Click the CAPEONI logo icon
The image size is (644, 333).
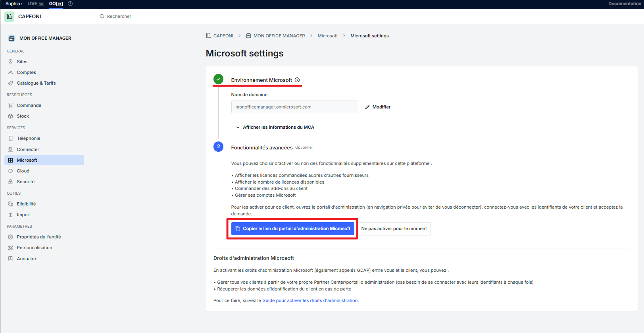pos(10,17)
